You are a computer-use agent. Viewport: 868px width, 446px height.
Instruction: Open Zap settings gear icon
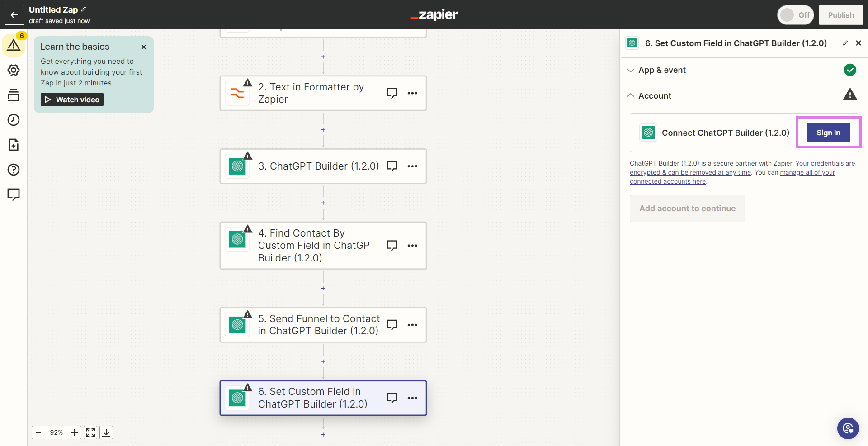(x=14, y=70)
